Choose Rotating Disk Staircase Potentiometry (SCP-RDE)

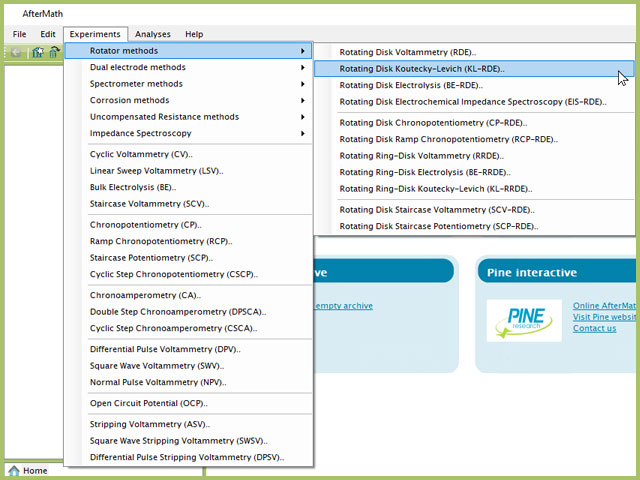click(474, 226)
